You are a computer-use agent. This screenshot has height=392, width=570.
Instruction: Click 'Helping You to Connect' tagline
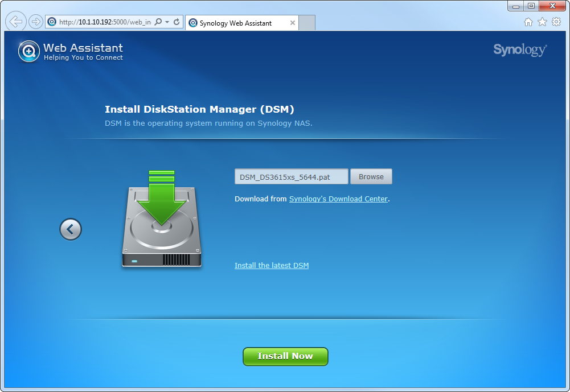coord(83,57)
